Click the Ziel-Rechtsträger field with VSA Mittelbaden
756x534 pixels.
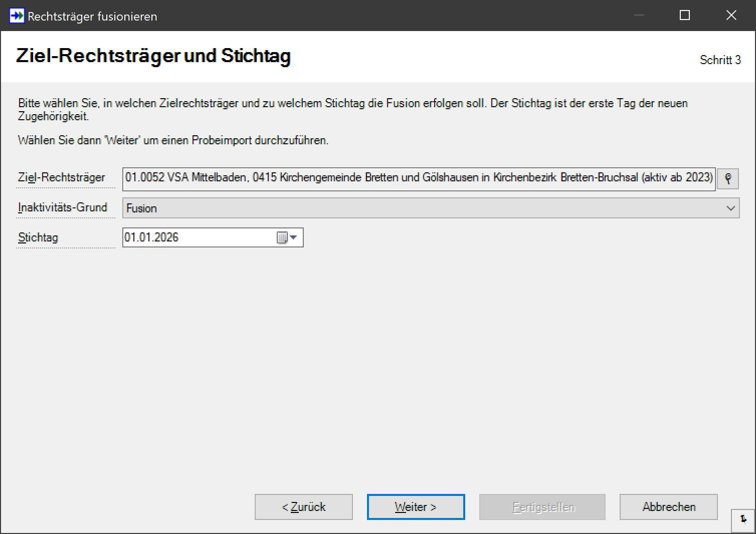point(419,179)
